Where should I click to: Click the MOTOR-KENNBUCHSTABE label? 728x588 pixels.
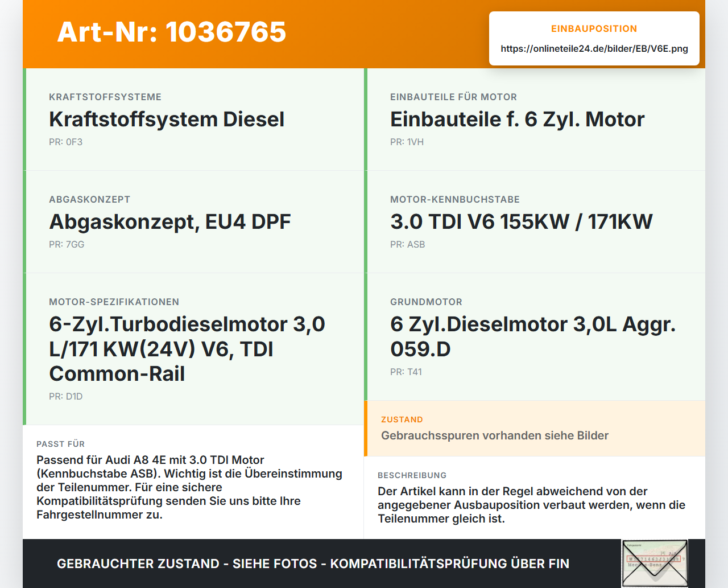455,200
